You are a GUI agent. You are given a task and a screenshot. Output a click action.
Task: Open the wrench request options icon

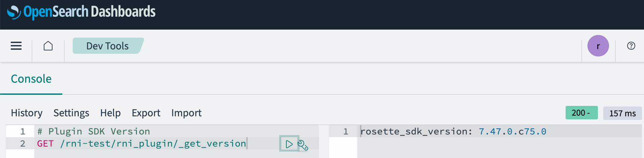coord(303,145)
